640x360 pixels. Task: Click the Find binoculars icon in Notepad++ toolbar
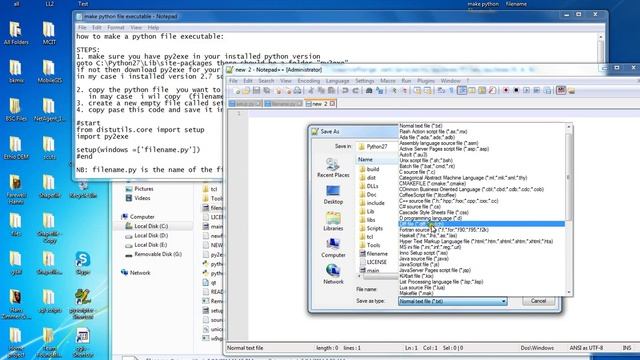click(x=369, y=91)
